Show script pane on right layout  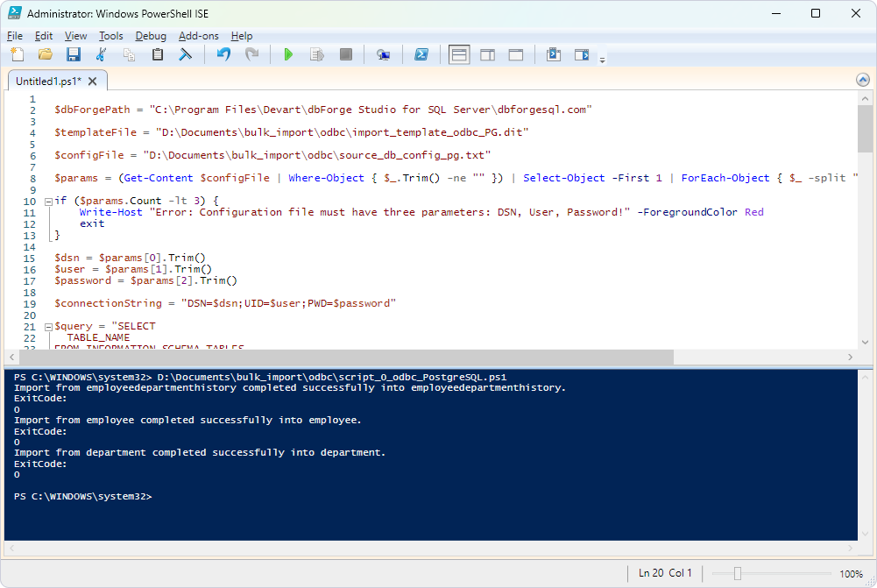[488, 54]
